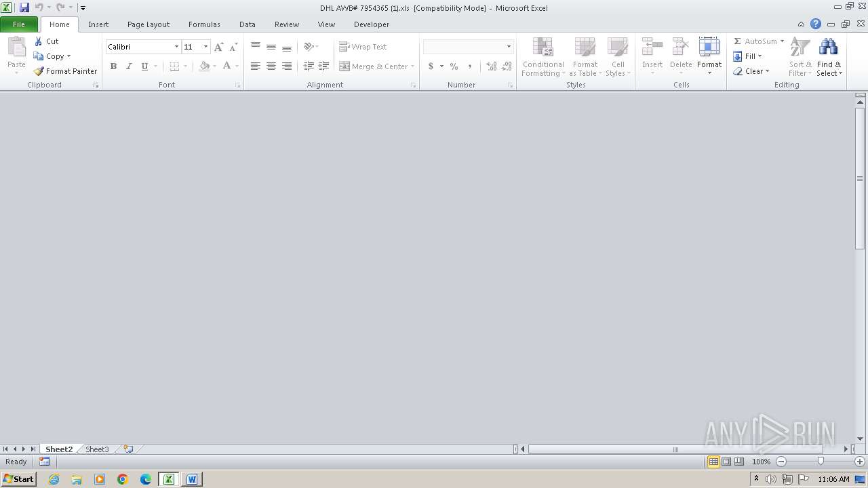Click Find & Select button
The image size is (868, 488).
[829, 56]
